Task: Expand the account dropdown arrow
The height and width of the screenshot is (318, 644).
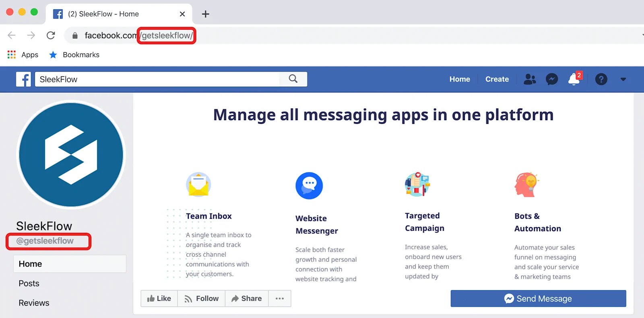Action: pos(623,79)
